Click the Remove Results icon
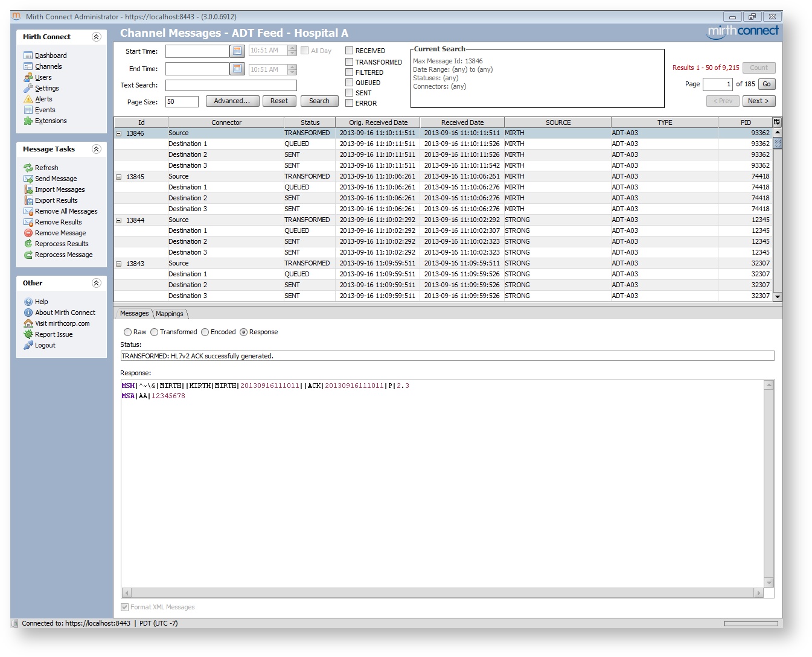This screenshot has width=812, height=657. pyautogui.click(x=28, y=222)
